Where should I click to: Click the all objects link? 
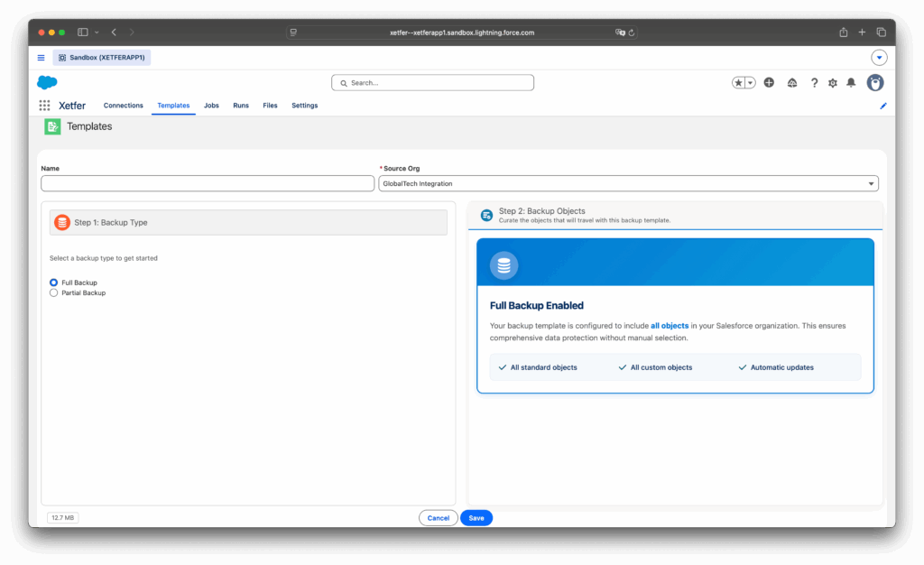(670, 326)
